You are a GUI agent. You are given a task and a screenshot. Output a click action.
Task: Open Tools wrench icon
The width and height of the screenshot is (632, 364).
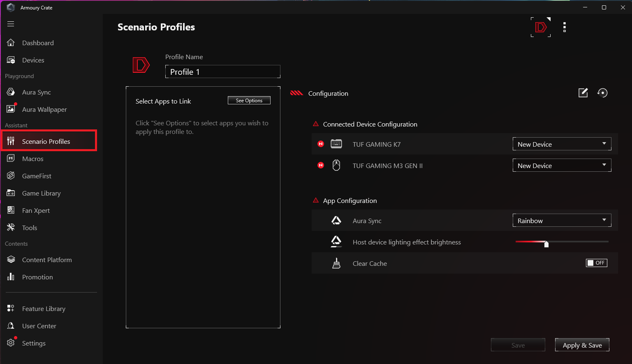(x=11, y=228)
